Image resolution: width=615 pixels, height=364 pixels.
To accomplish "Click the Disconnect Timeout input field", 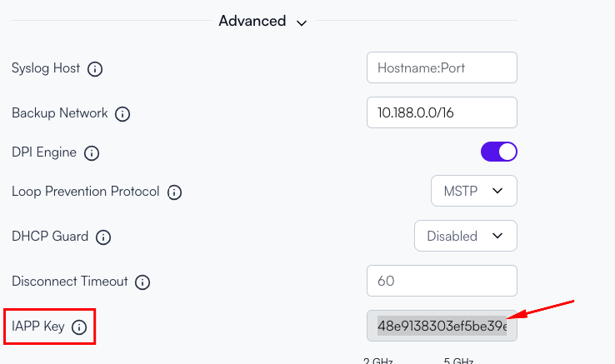I will (442, 281).
